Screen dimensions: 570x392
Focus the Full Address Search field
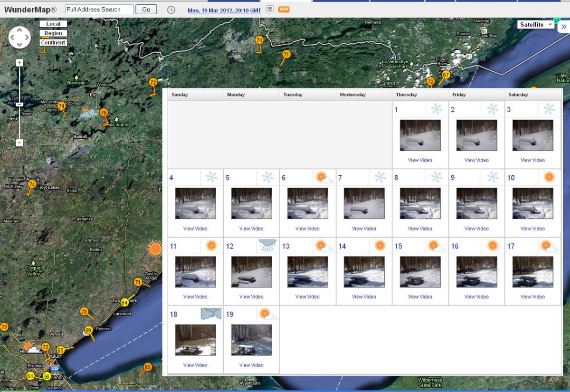tap(99, 10)
